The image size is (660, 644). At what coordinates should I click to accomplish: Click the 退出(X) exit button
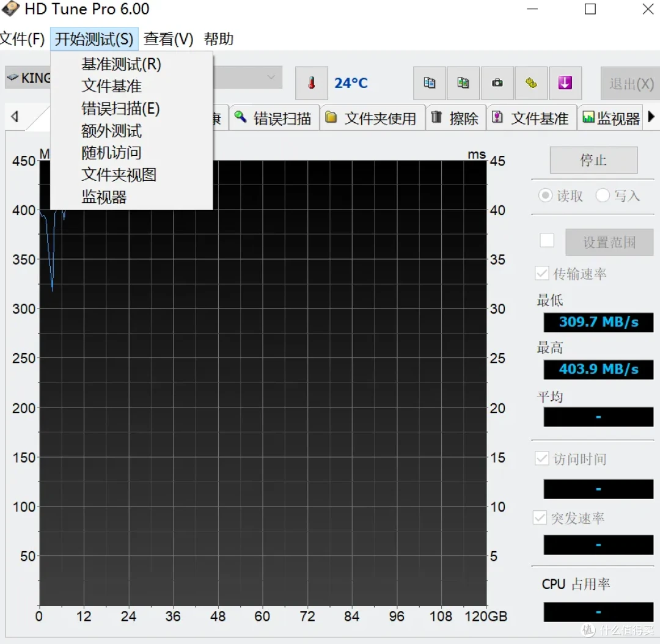tap(631, 84)
